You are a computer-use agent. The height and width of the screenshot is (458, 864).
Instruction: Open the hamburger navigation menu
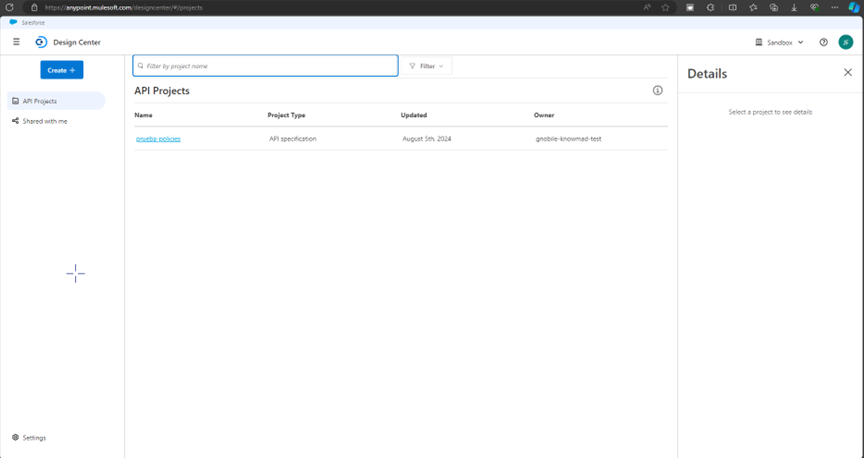[x=17, y=42]
